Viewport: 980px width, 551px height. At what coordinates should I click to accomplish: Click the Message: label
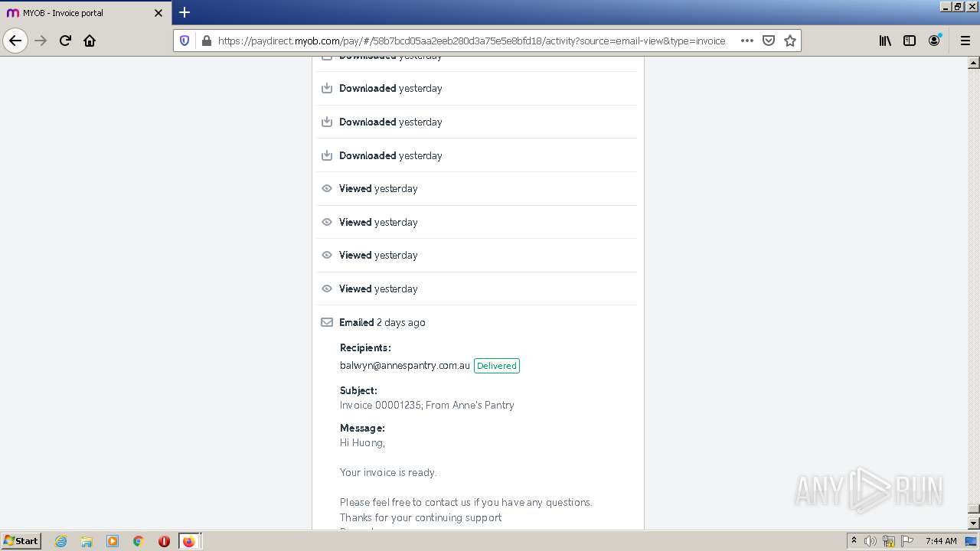click(x=362, y=428)
